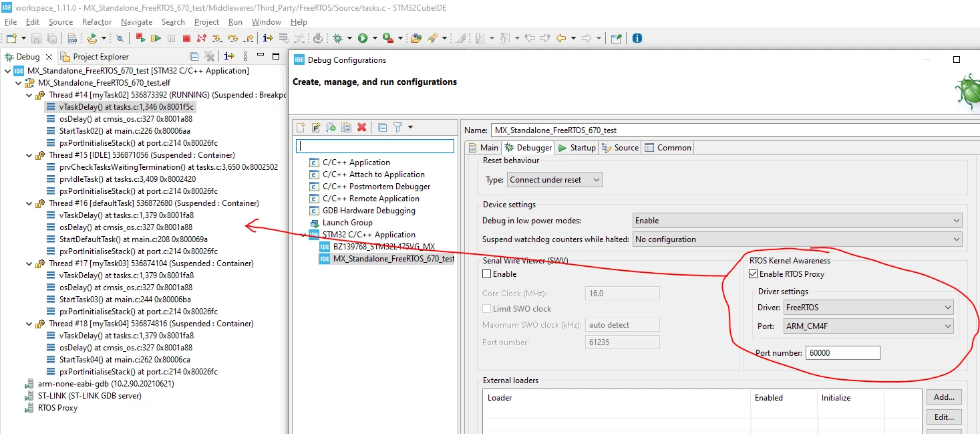Click the red Terminate debug button

pos(186,39)
